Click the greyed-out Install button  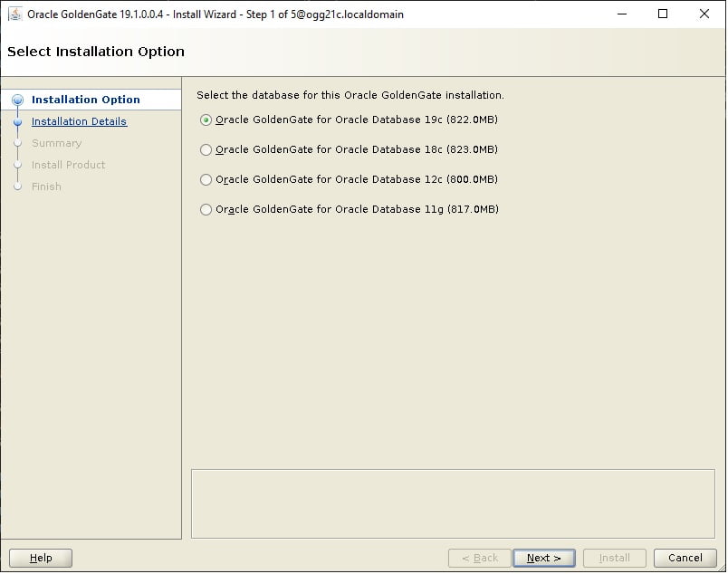pos(614,558)
